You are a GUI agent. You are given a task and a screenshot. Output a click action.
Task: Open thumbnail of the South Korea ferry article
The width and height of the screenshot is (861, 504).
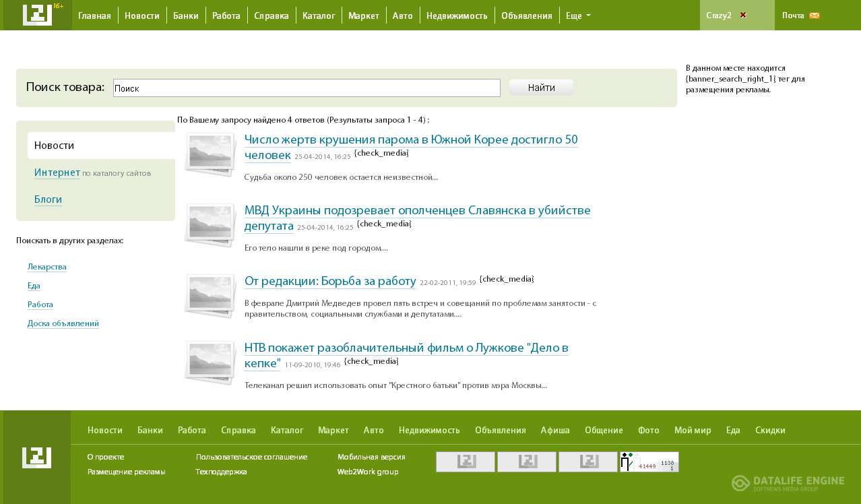210,154
